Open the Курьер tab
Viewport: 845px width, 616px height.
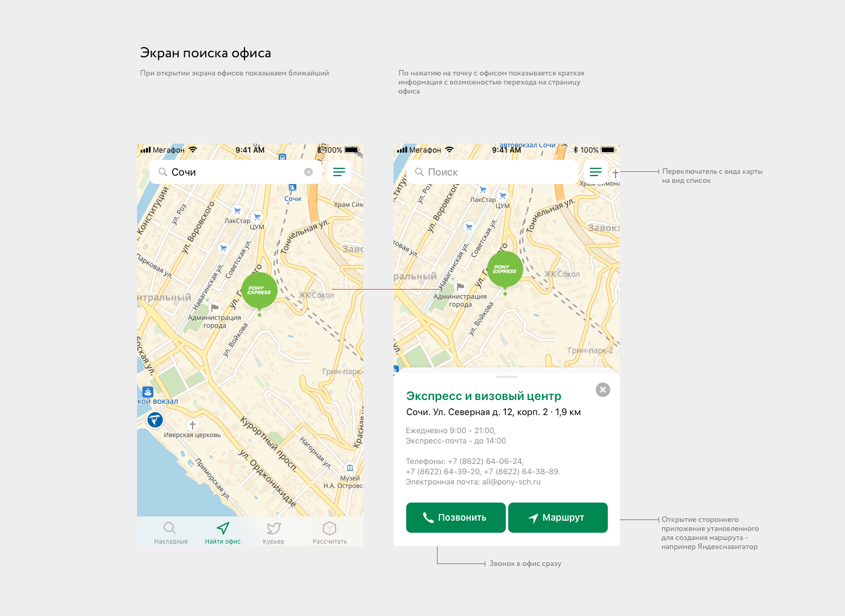click(273, 533)
